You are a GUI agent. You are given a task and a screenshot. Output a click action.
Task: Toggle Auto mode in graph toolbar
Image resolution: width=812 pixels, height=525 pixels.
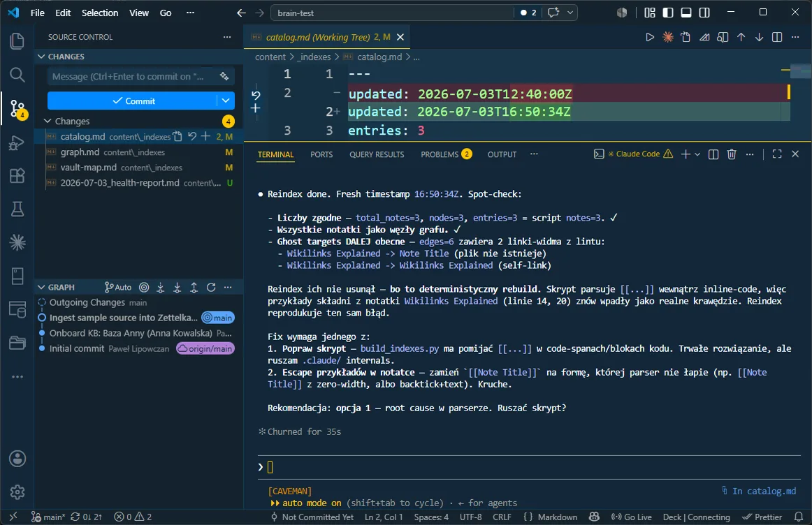118,288
